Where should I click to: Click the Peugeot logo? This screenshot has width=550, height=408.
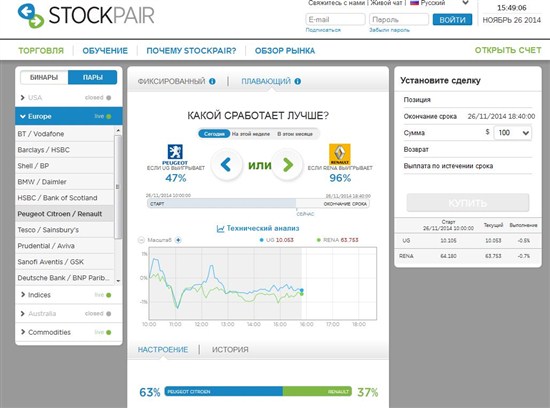pos(175,154)
